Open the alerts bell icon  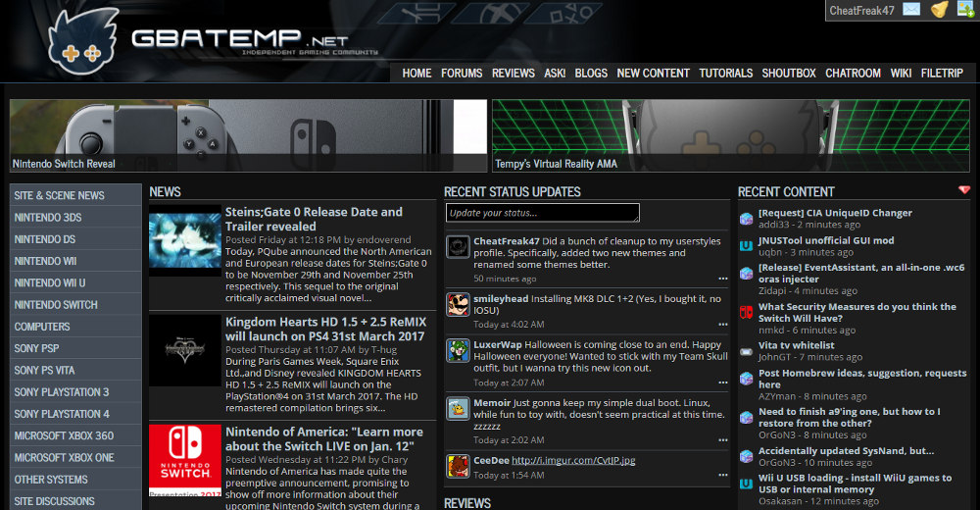click(x=940, y=10)
